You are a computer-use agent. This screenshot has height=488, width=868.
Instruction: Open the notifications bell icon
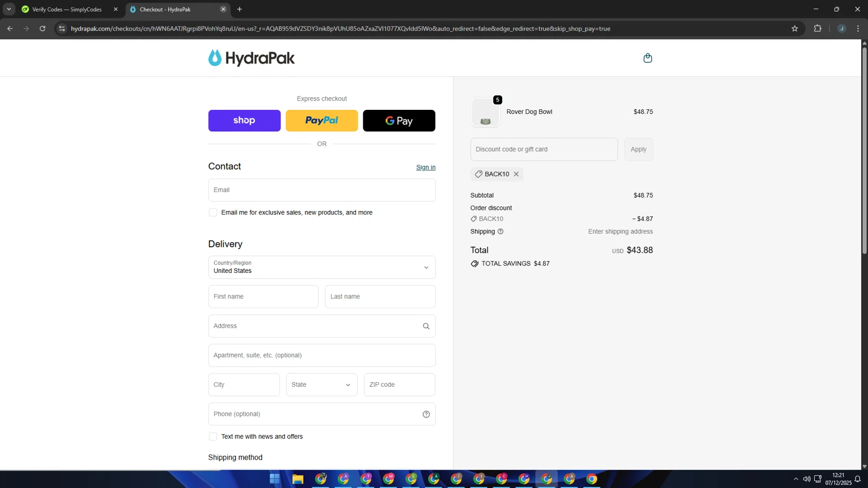click(858, 479)
